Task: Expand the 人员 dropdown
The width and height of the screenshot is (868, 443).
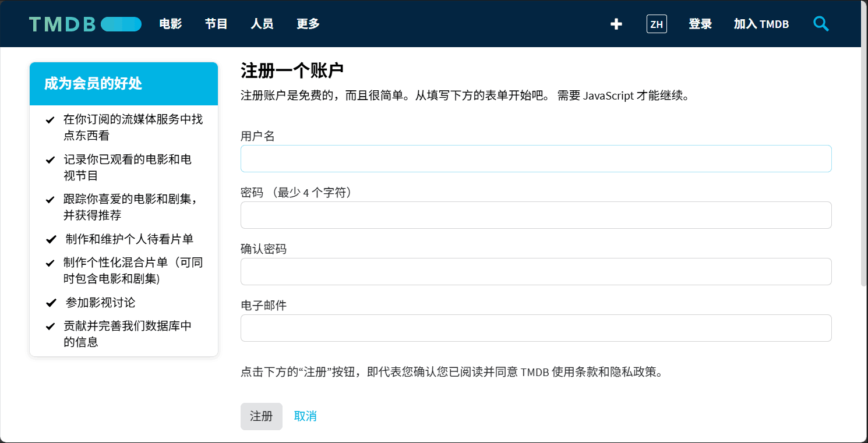Action: 262,24
